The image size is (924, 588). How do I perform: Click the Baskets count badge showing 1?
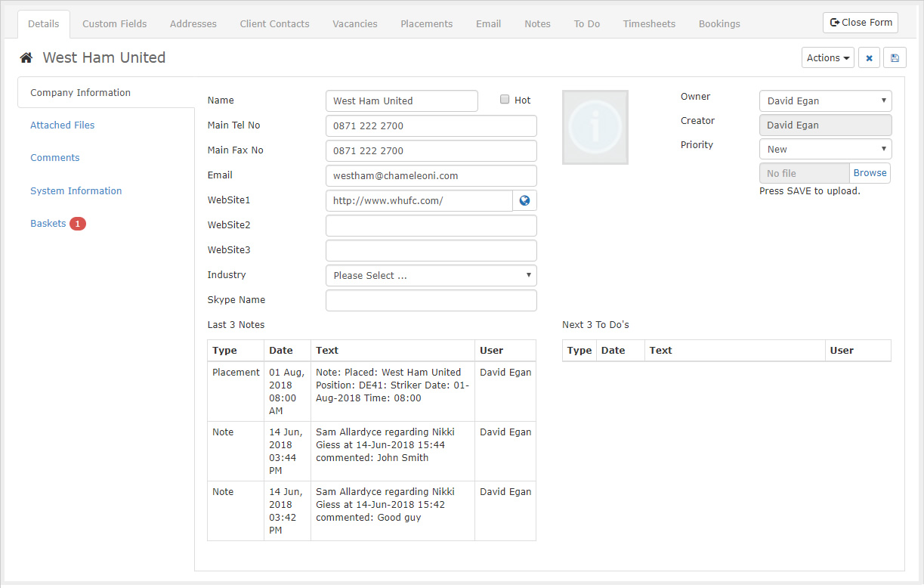click(x=78, y=224)
